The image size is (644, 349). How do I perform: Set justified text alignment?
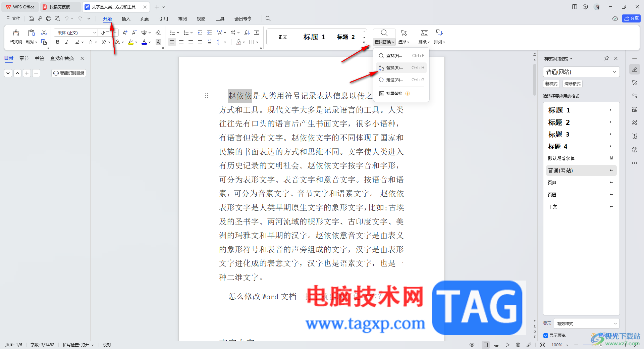click(200, 42)
